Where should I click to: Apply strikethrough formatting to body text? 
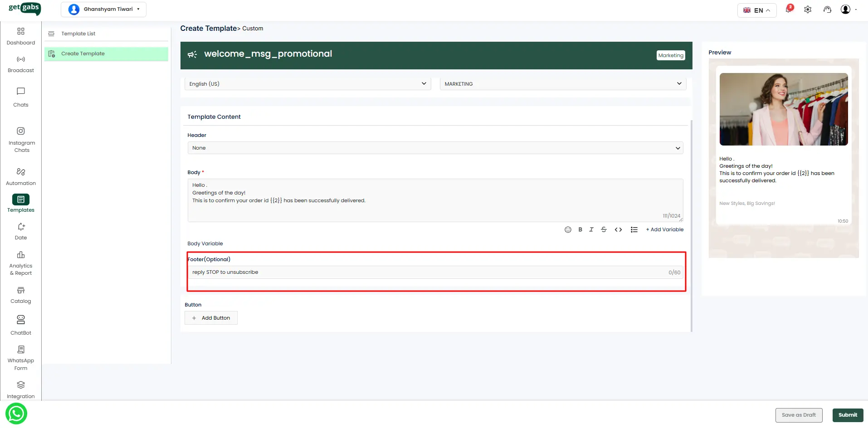point(604,230)
